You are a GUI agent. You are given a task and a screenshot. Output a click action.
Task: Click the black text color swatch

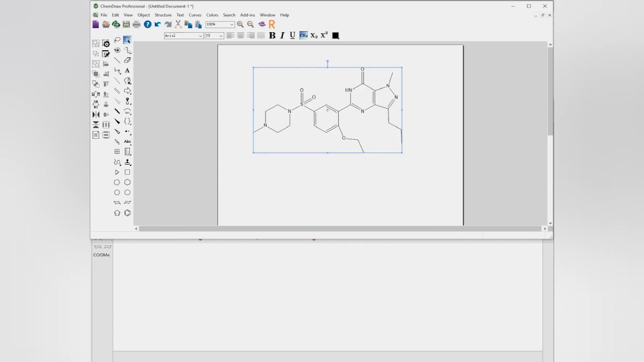[336, 35]
